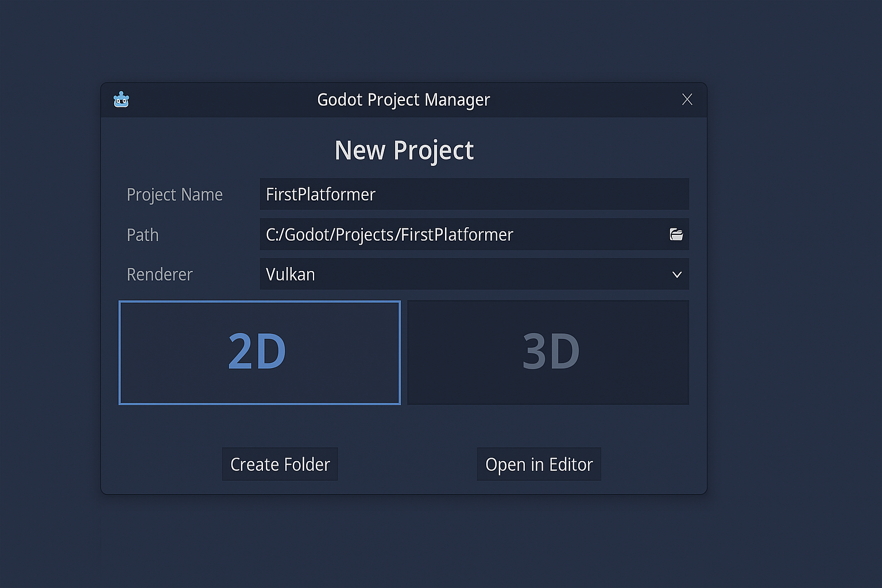Select the FirstPlatformer project name text
The width and height of the screenshot is (882, 588).
tap(320, 194)
